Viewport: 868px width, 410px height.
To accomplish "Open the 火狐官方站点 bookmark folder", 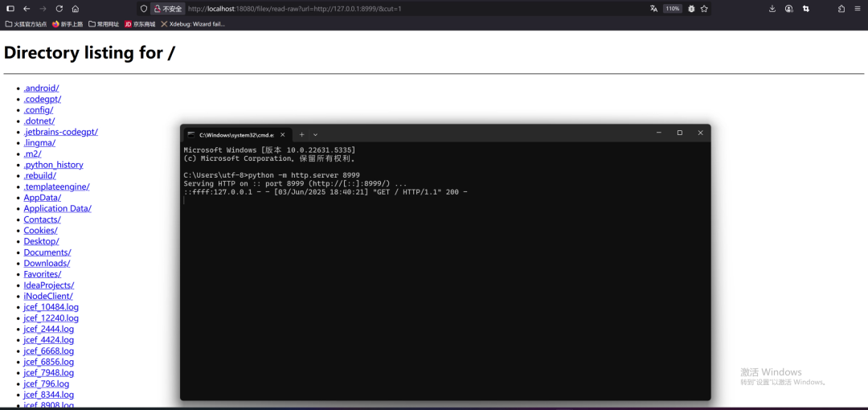I will [x=26, y=24].
